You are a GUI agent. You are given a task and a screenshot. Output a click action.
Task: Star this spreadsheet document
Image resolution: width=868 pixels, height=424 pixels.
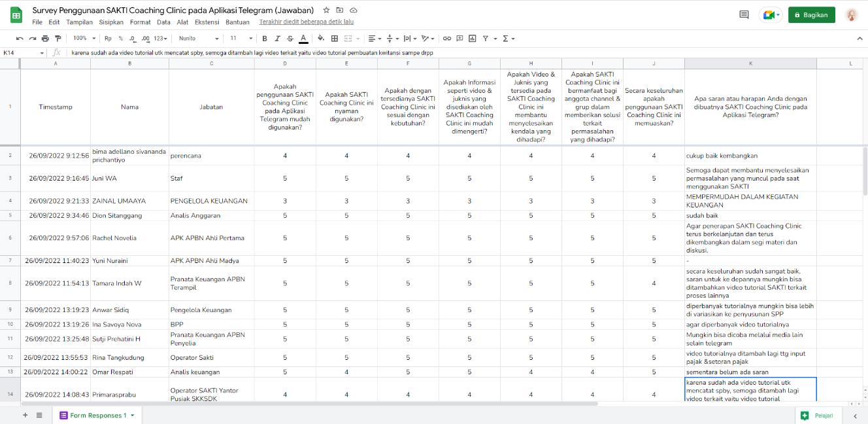326,10
